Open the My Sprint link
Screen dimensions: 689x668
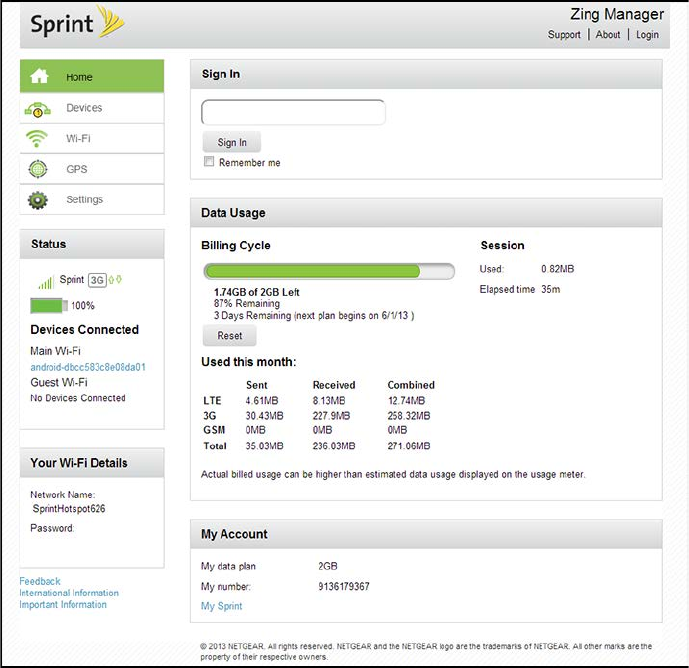point(221,606)
